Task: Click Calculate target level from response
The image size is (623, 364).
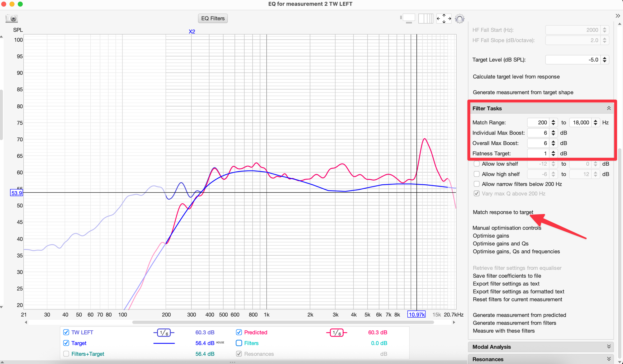Action: click(516, 77)
